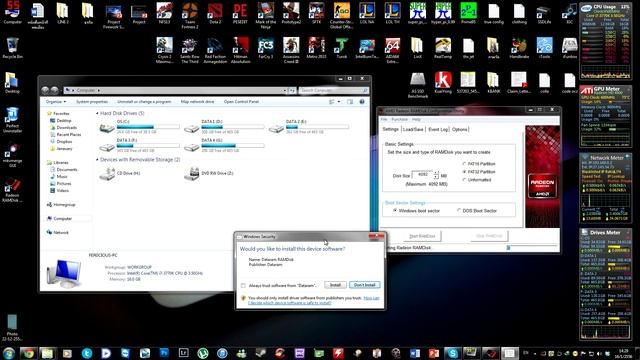
Task: Click System properties in Explorer toolbar
Action: pos(92,102)
